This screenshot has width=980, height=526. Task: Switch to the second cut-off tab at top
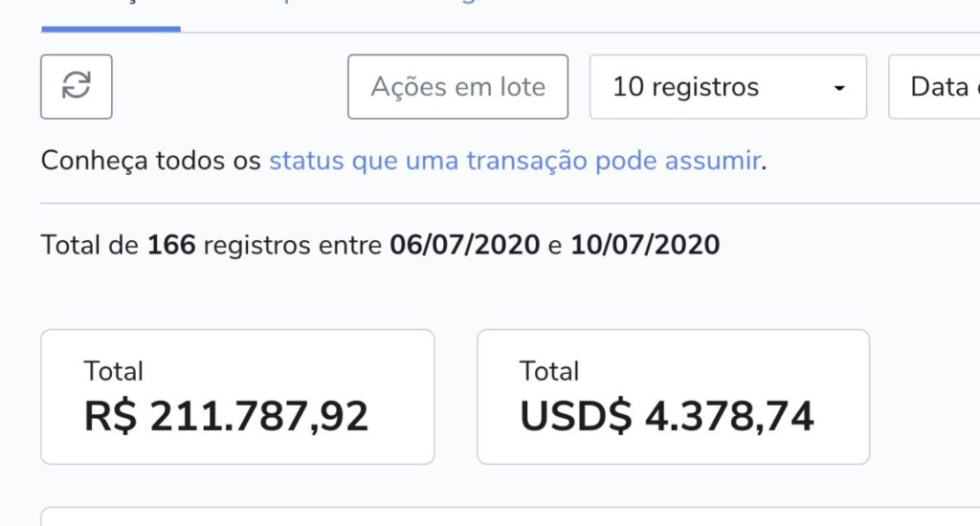(x=285, y=3)
